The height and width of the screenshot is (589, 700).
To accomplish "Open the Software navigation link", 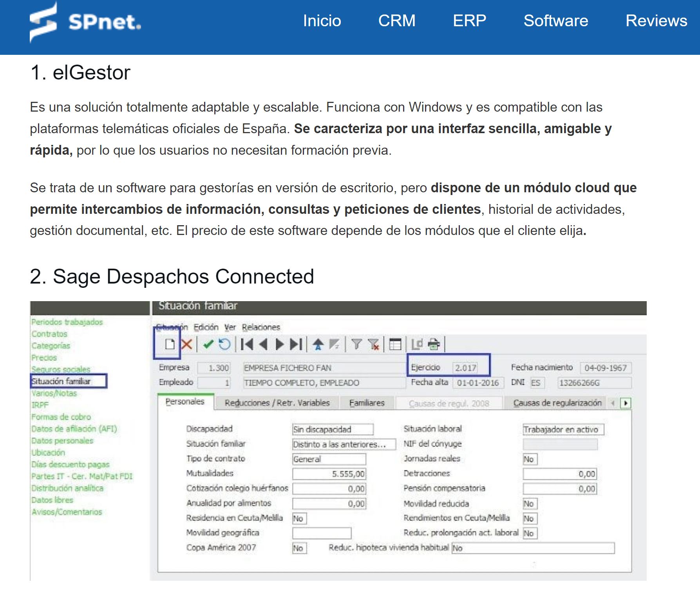I will pyautogui.click(x=556, y=21).
